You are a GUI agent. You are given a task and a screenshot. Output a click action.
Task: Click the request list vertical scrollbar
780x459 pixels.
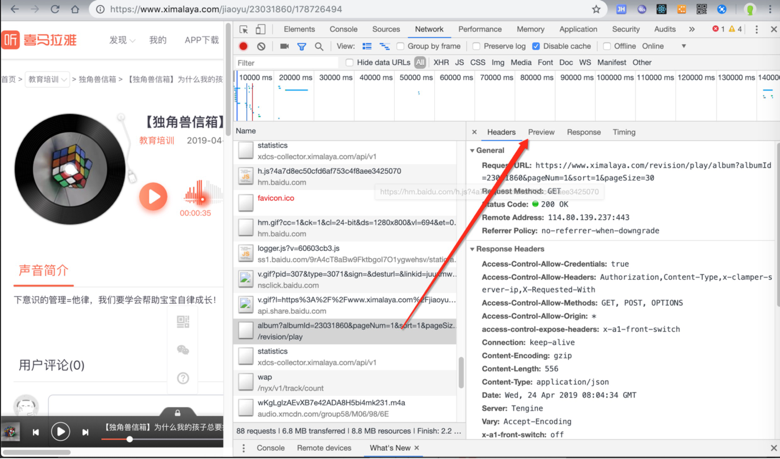point(461,372)
